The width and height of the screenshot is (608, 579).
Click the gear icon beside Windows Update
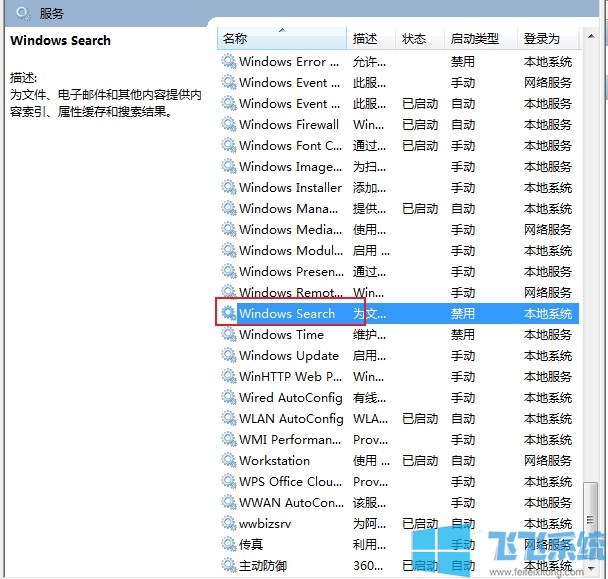click(229, 356)
